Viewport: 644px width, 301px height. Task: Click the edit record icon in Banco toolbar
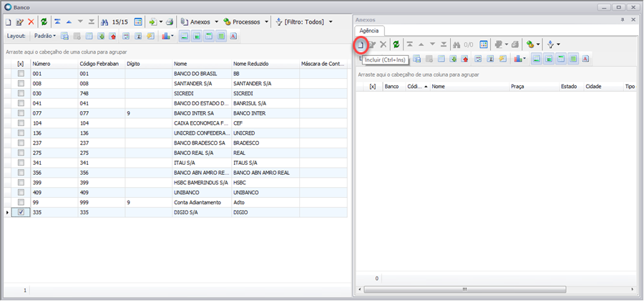point(20,21)
